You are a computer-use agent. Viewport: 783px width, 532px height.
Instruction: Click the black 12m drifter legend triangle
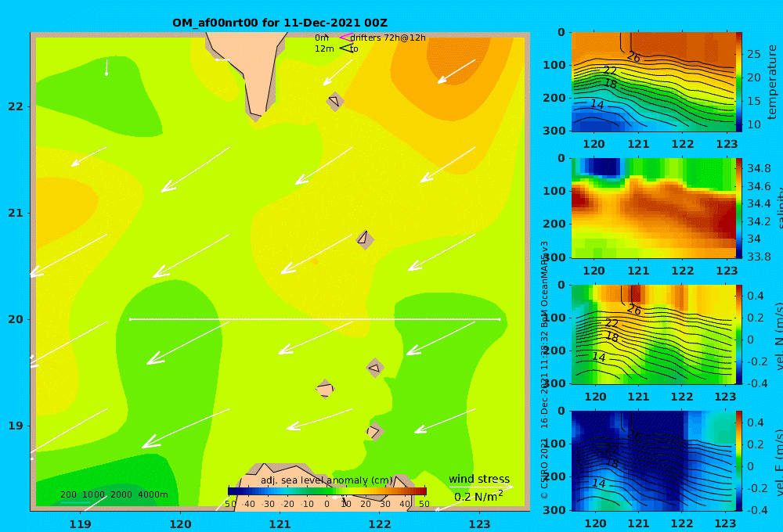coord(347,49)
